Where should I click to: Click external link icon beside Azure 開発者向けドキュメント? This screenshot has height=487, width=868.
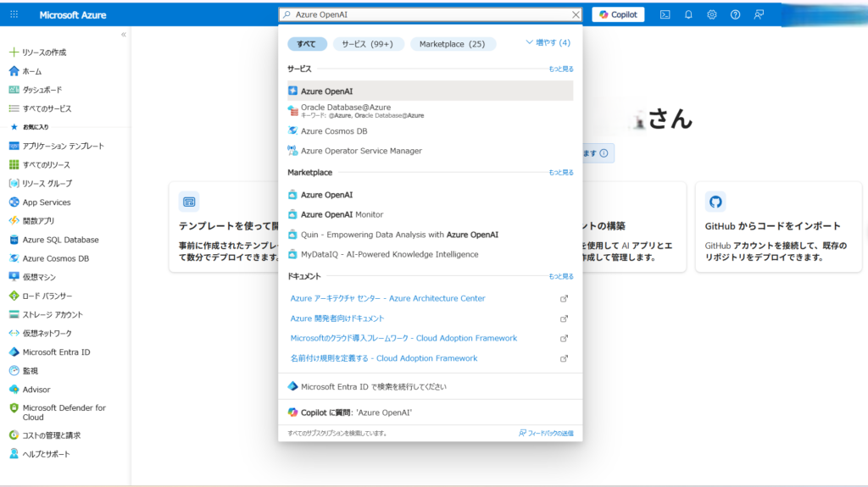point(564,318)
